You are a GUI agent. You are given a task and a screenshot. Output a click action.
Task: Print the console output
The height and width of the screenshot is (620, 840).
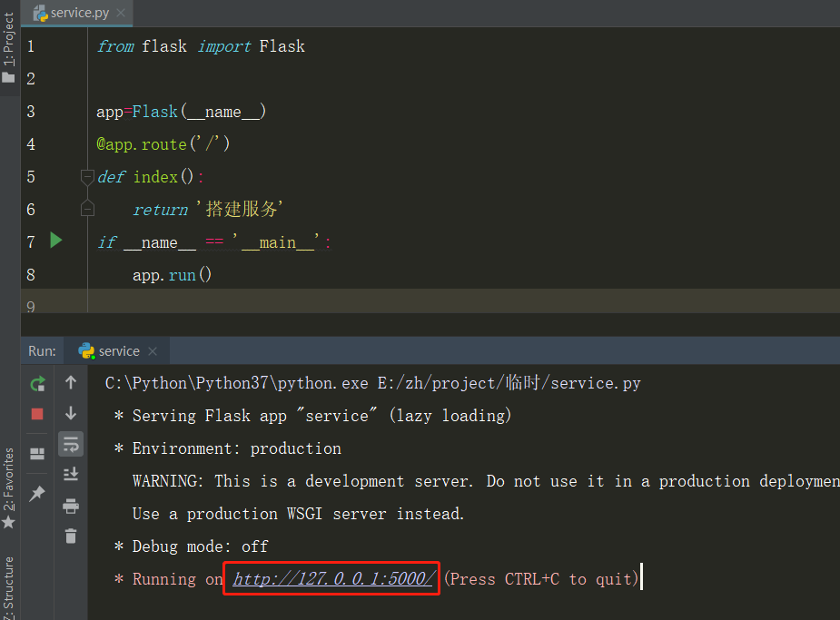[x=71, y=506]
